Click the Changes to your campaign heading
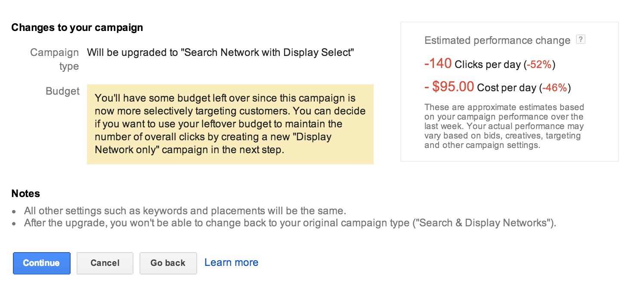The image size is (644, 290). (x=77, y=28)
